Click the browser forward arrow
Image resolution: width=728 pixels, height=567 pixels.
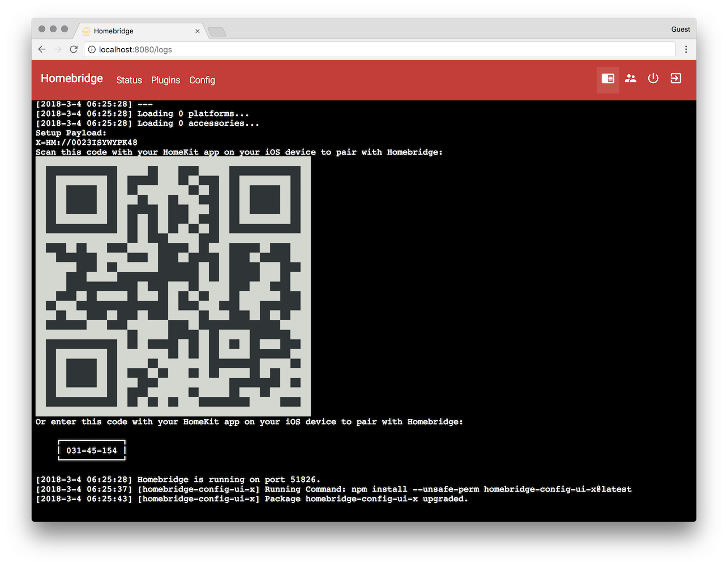58,49
